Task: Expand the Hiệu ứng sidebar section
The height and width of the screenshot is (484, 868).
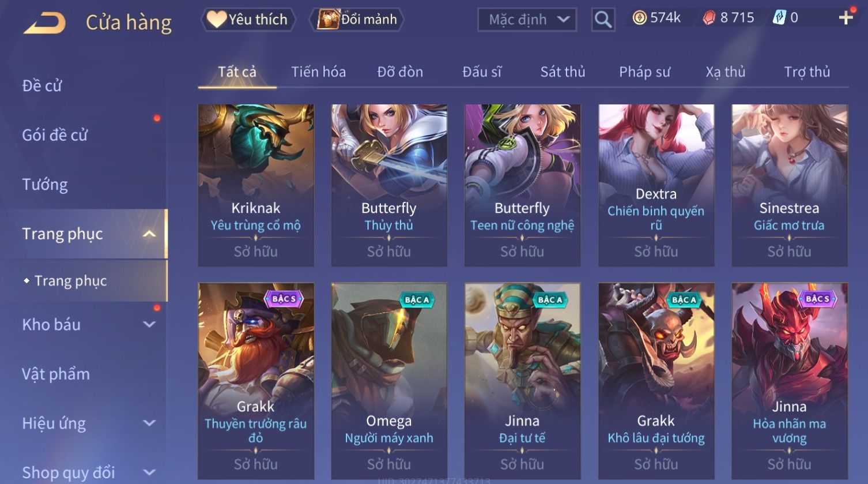Action: (149, 423)
